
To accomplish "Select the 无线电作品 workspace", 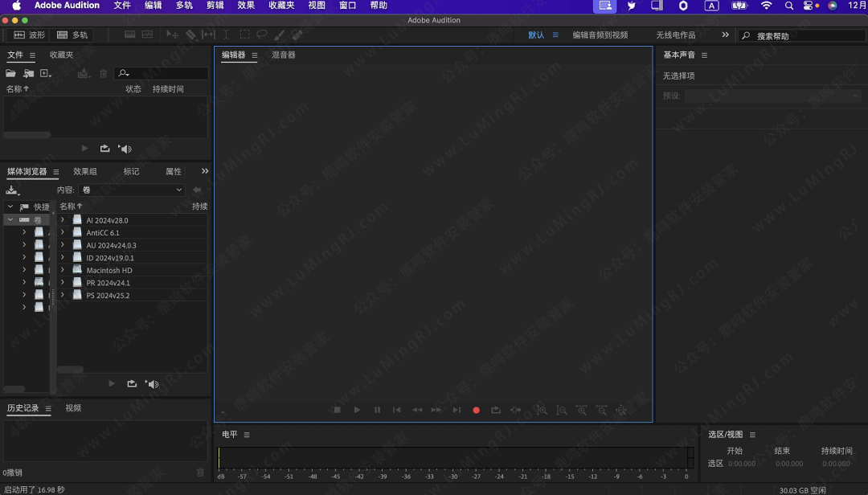I will [675, 35].
